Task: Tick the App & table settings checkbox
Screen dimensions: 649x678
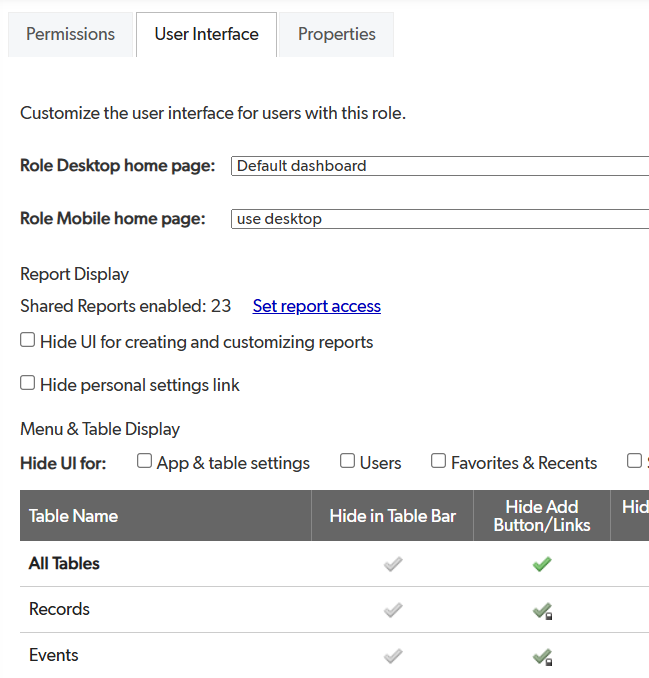Action: (145, 462)
